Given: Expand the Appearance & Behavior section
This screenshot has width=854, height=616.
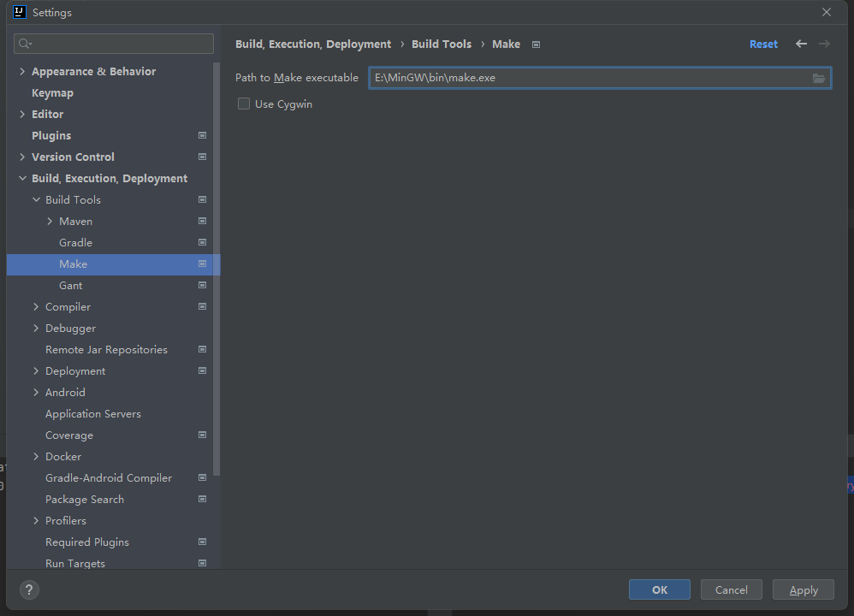Looking at the screenshot, I should [22, 71].
